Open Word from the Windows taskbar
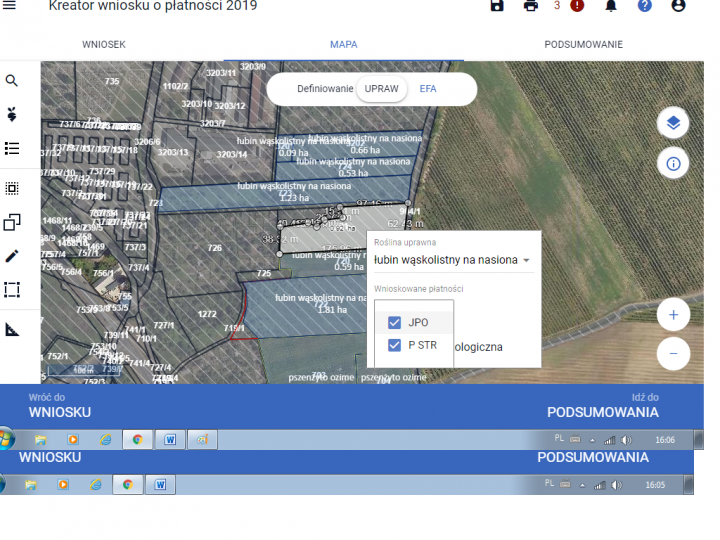Image resolution: width=720 pixels, height=540 pixels. [170, 439]
